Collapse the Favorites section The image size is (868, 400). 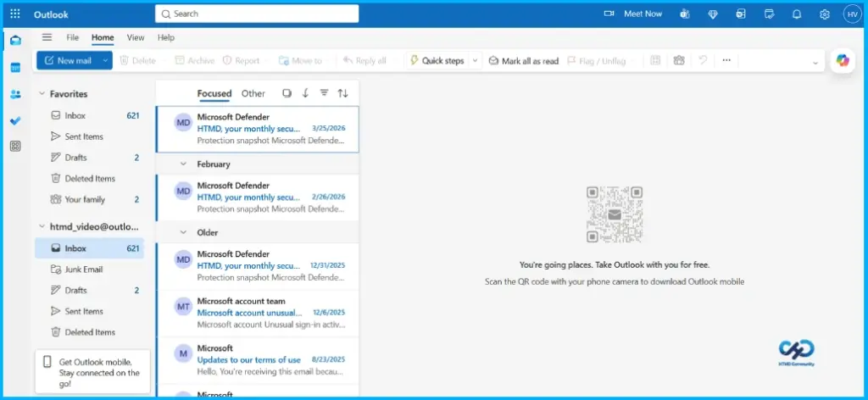(x=42, y=94)
